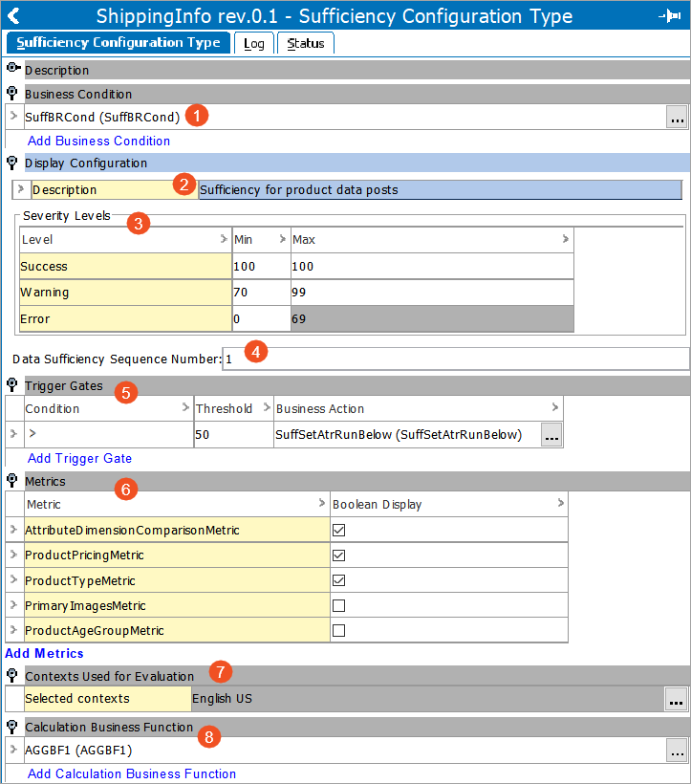Open the Sufficiency Configuration Type tab
Screen dimensions: 691x784
(119, 42)
